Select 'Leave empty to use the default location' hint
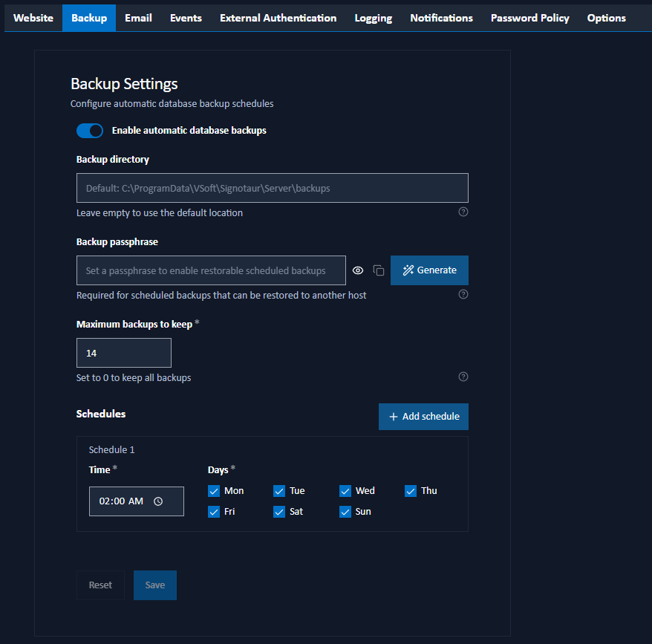 [x=160, y=213]
